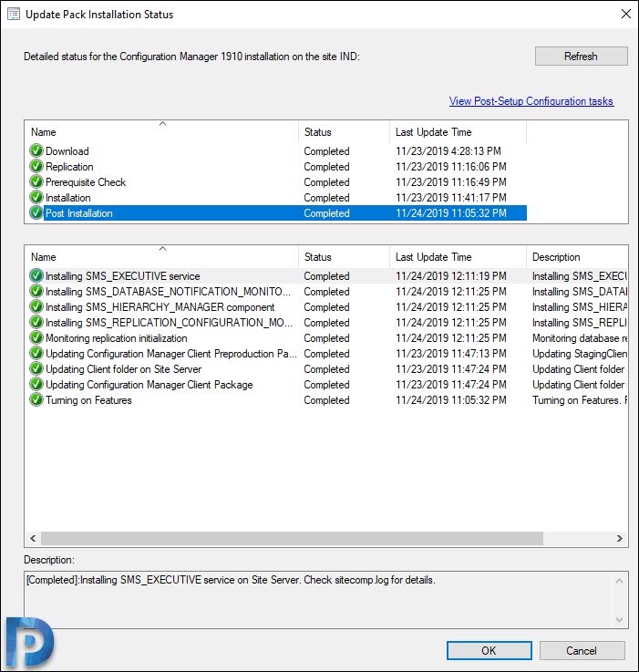Click timestamp 11/24/2019 12:11:19 PM

[451, 275]
